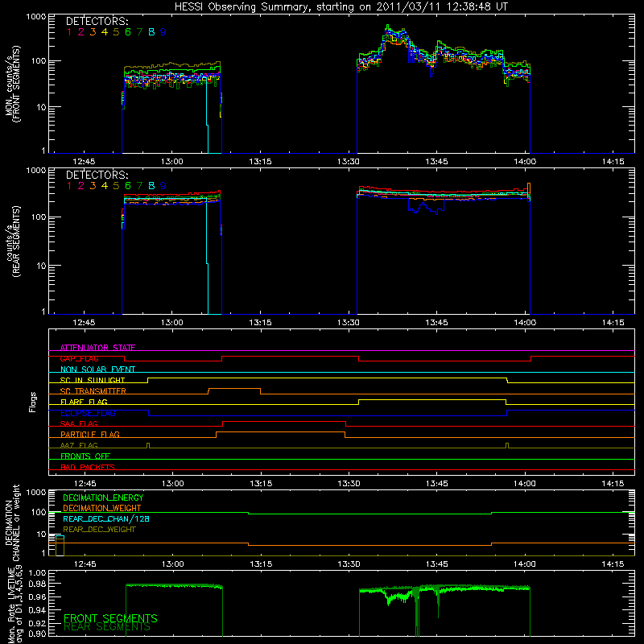Click the FRONTS_OFF flag label

coord(85,456)
